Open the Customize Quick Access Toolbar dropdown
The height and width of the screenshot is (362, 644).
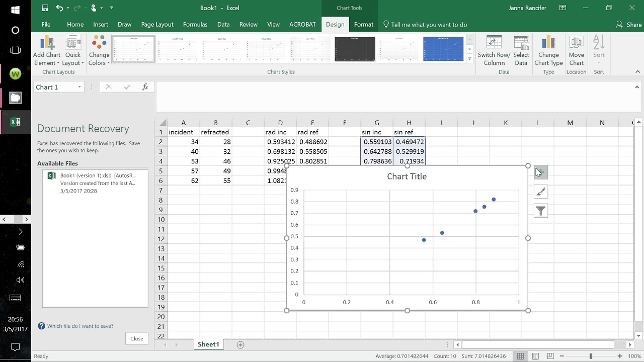tap(111, 8)
